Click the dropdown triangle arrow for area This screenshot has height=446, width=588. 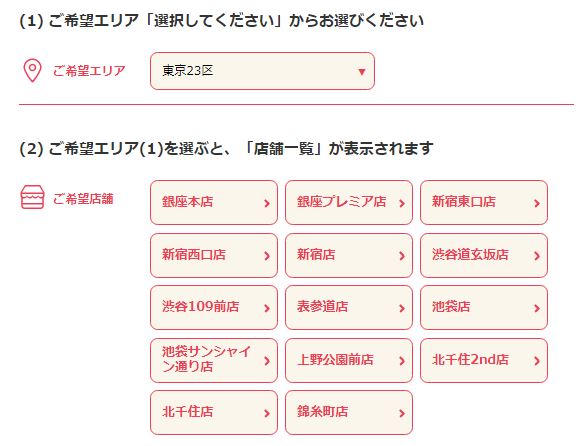tap(362, 71)
